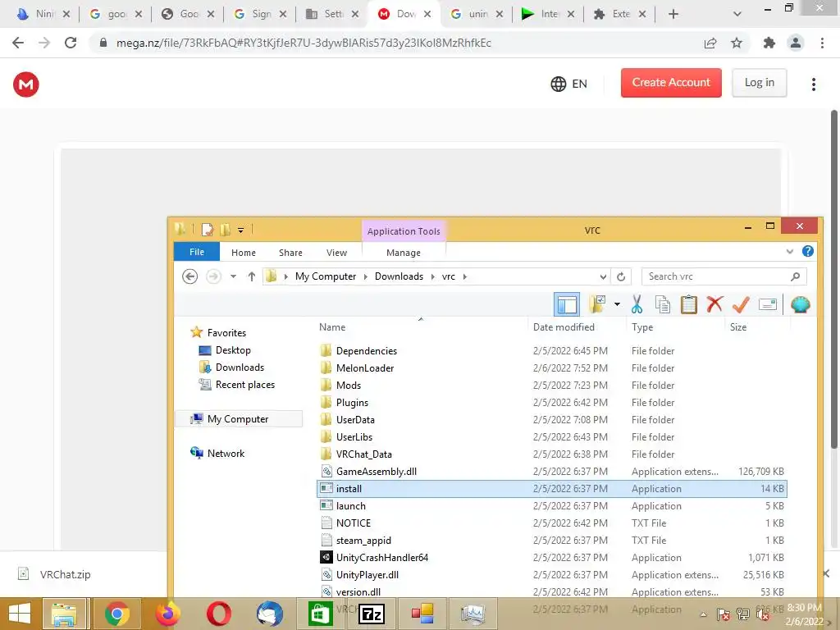Switch to the View ribbon tab

[x=336, y=253]
